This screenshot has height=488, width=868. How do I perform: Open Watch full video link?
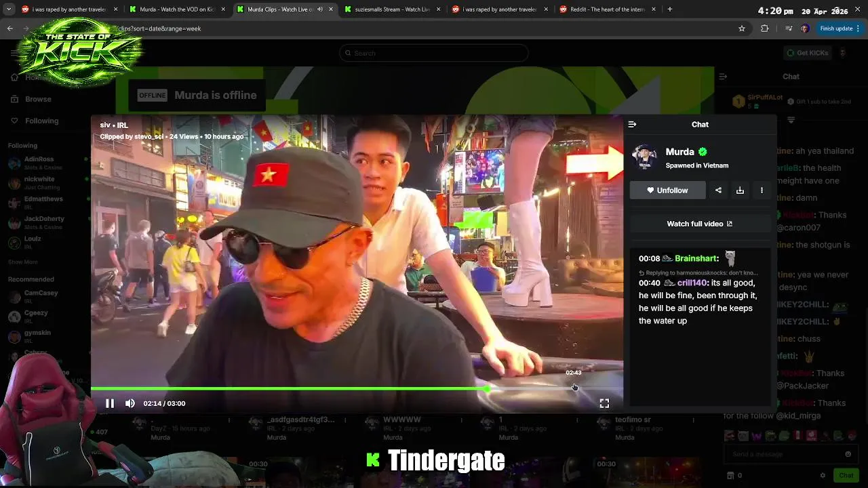700,224
